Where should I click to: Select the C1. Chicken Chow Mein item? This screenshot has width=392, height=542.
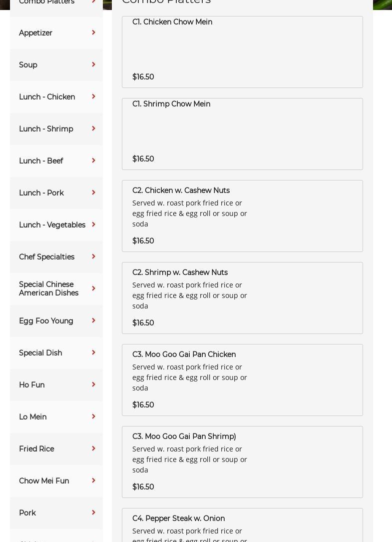(x=242, y=52)
